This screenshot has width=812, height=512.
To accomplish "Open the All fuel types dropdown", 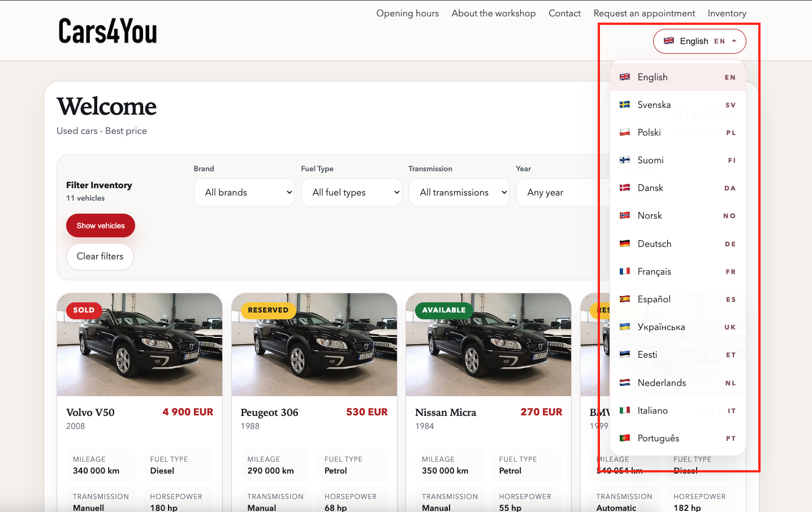I will (x=352, y=193).
